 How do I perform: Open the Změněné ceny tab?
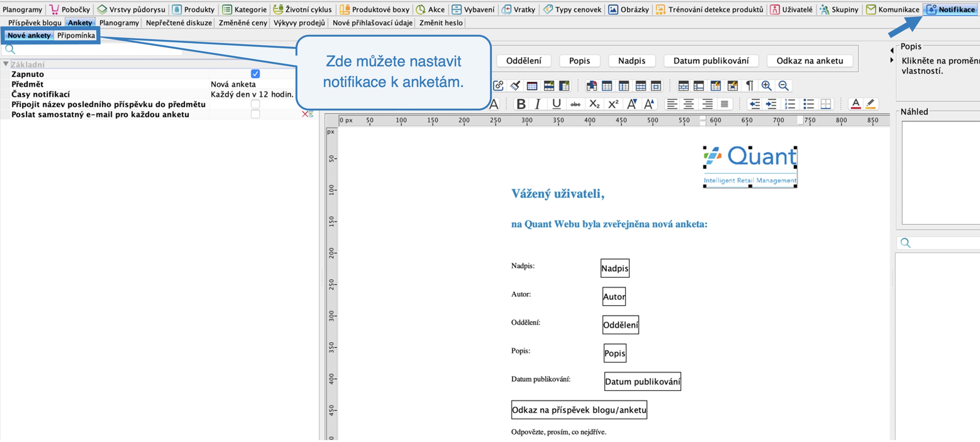point(243,23)
